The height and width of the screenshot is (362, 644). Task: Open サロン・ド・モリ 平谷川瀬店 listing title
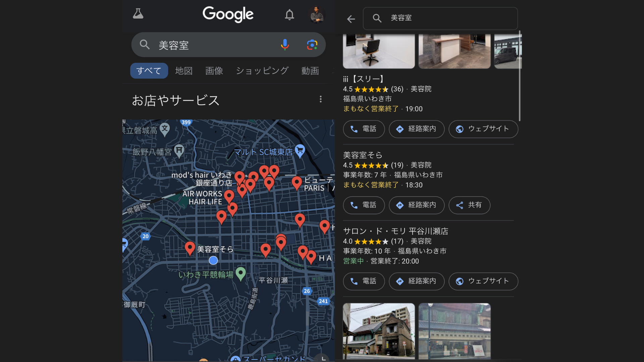[395, 231]
